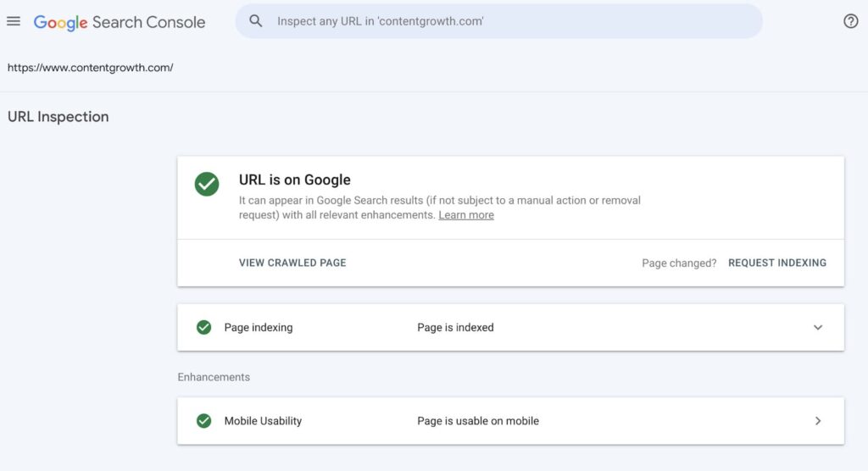Screen dimensions: 868x471
Task: Click the Page is indexed status text
Action: (455, 328)
